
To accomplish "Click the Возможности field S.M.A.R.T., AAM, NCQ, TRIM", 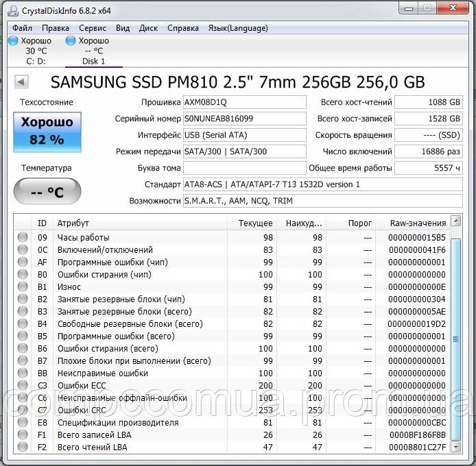I will coord(323,201).
